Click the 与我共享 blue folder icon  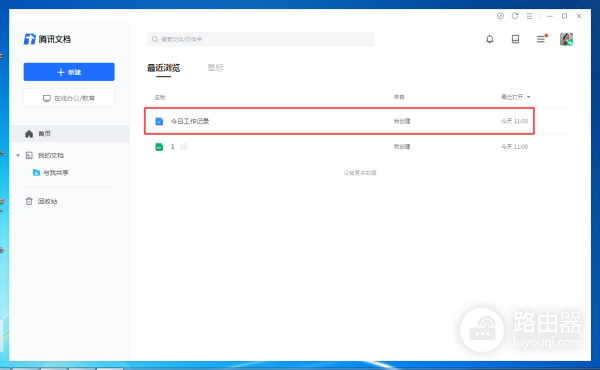click(36, 173)
